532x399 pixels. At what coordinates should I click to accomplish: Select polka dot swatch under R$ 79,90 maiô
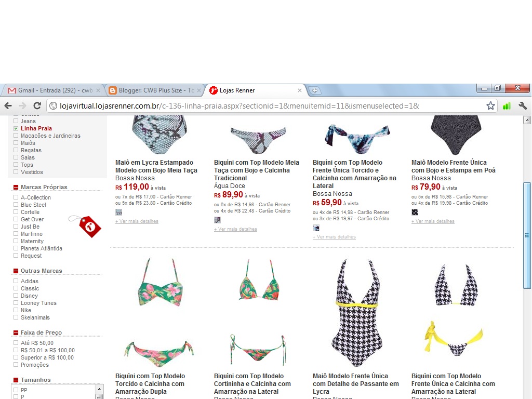[415, 212]
